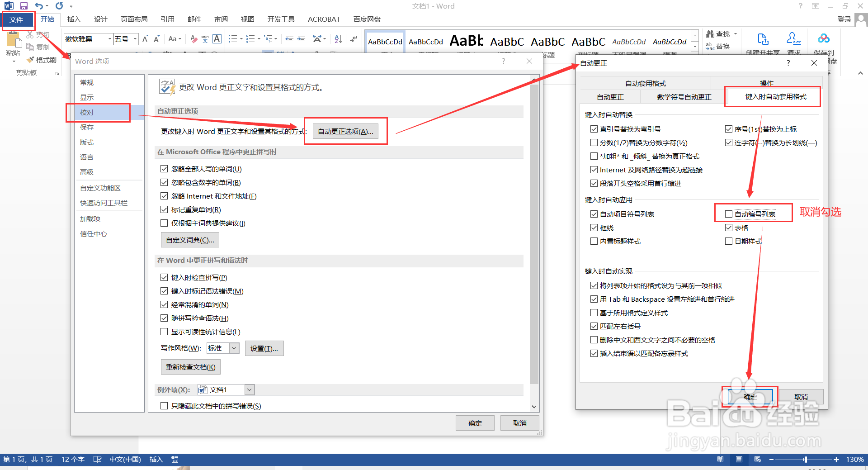The image size is (868, 470).
Task: Click the Format Painter (格式刷) brush icon
Action: (30, 60)
